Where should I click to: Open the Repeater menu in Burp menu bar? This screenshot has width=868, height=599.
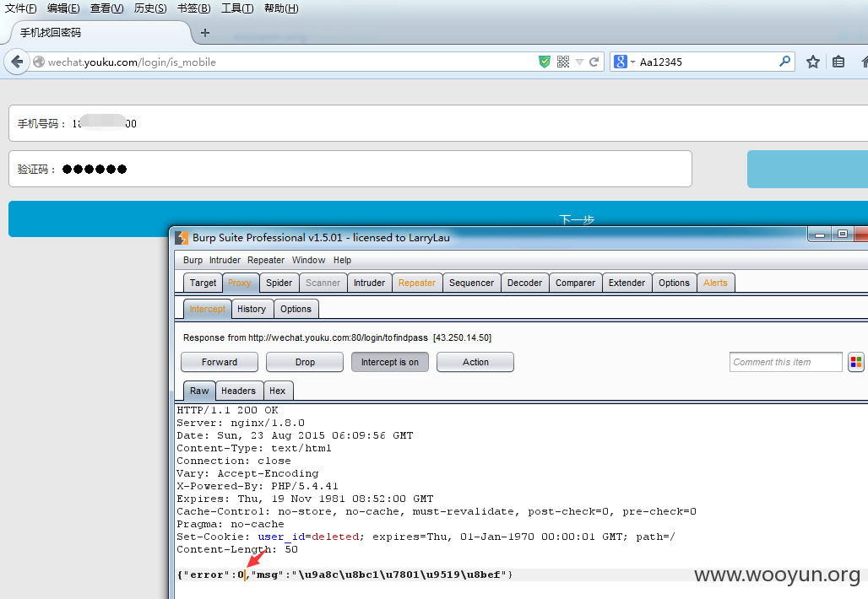point(266,260)
